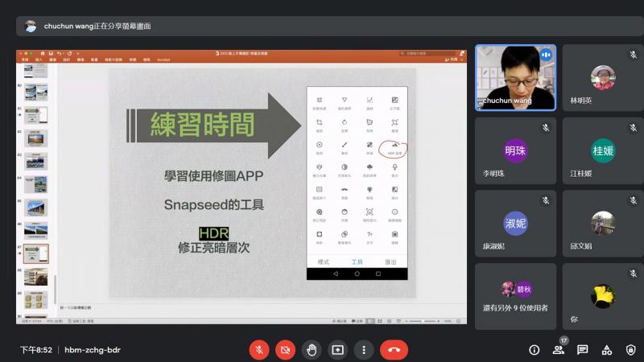Click the muted mic icon on 李明珠's tile

[546, 128]
